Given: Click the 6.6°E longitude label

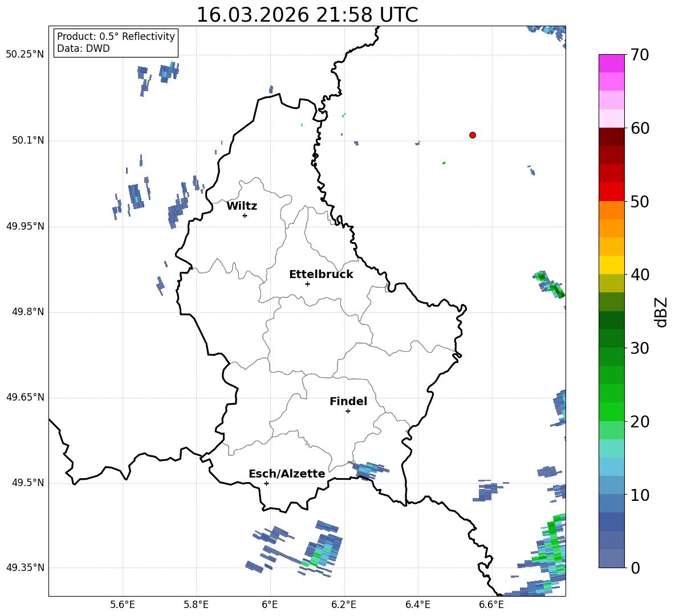Looking at the screenshot, I should click(491, 605).
